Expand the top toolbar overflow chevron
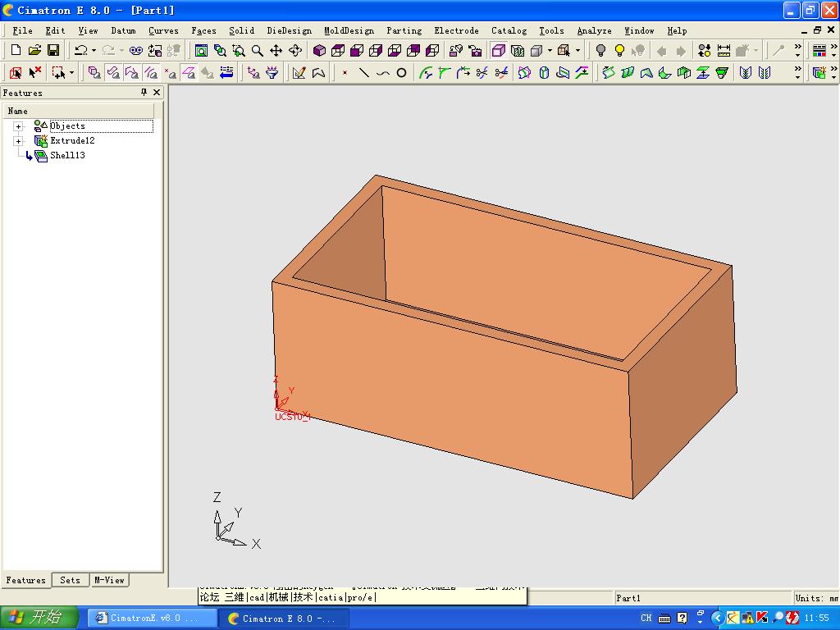 tap(797, 50)
